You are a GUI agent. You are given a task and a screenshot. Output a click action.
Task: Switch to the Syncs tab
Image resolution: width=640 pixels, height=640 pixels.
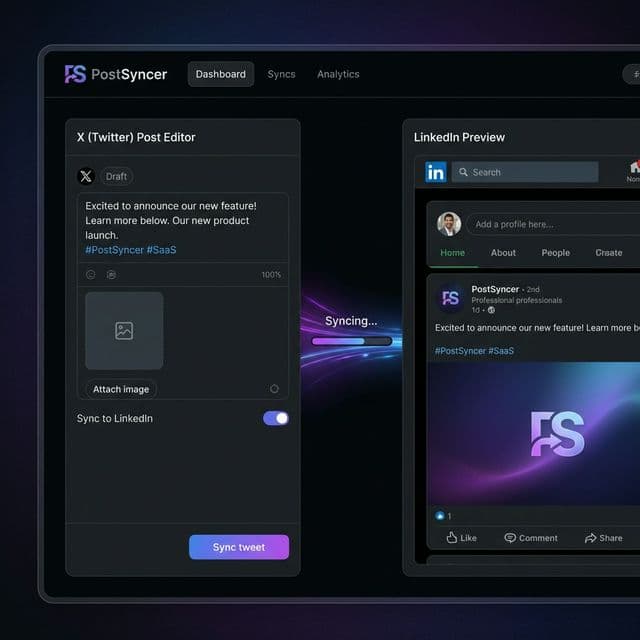click(281, 74)
